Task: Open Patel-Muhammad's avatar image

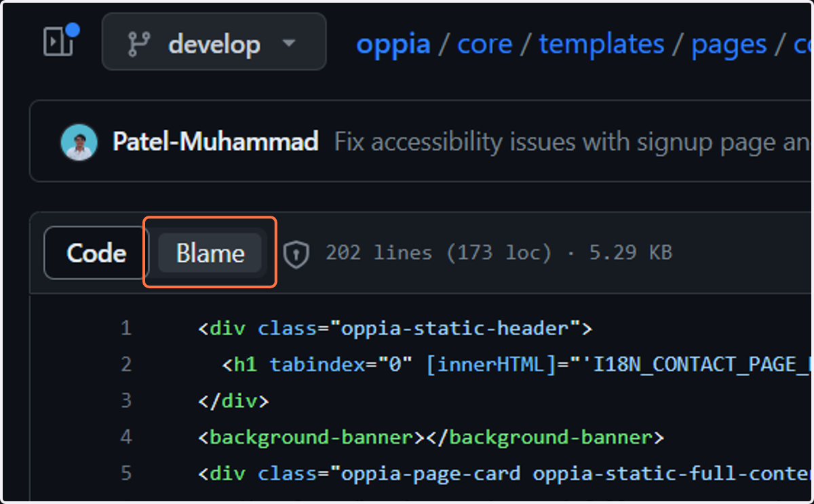Action: tap(79, 142)
